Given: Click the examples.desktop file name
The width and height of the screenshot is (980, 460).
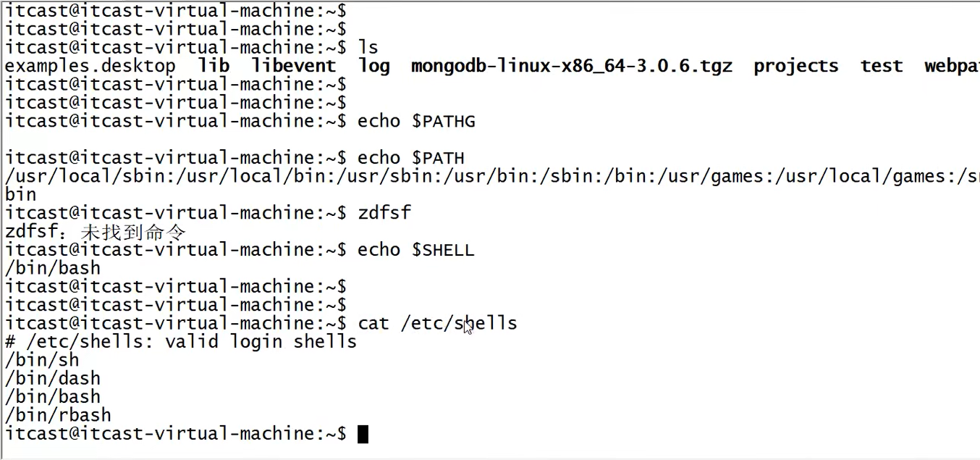Looking at the screenshot, I should (x=90, y=66).
